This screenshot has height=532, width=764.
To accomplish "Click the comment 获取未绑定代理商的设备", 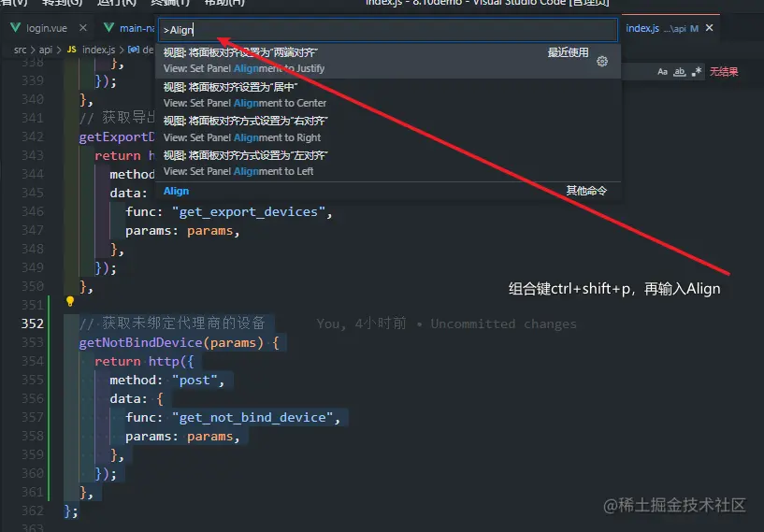I will (172, 323).
